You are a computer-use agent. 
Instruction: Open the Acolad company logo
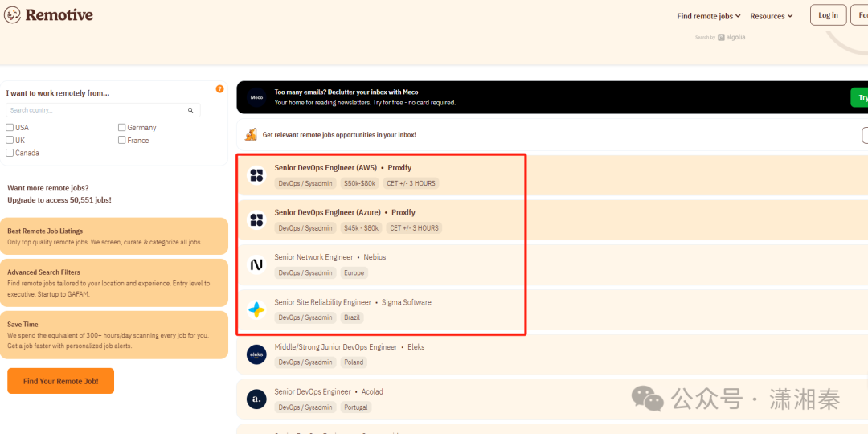256,399
